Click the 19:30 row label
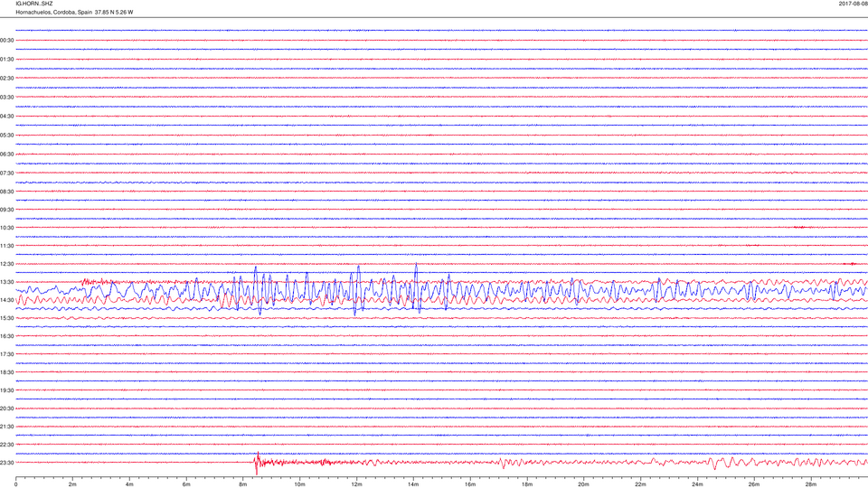 [6, 390]
